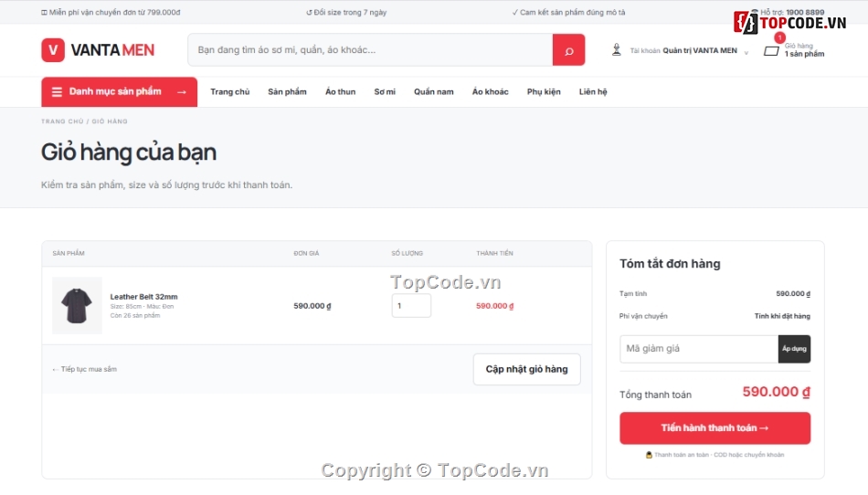Image resolution: width=868 pixels, height=495 pixels.
Task: Select the Sơ mi menu item
Action: click(385, 92)
